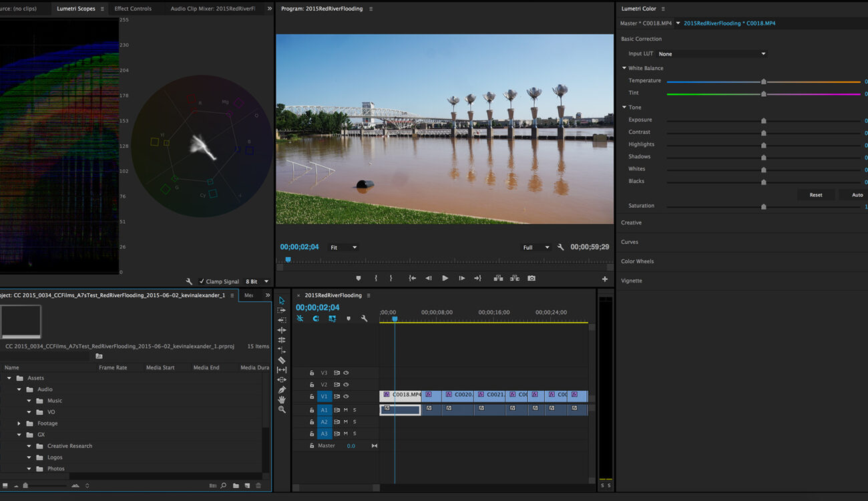
Task: Go to Out point
Action: (x=477, y=279)
